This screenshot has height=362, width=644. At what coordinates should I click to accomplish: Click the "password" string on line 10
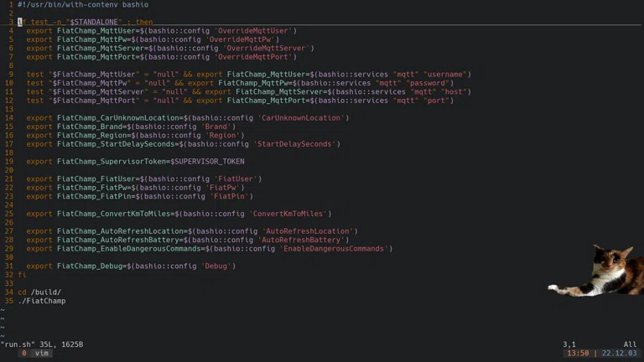(428, 83)
